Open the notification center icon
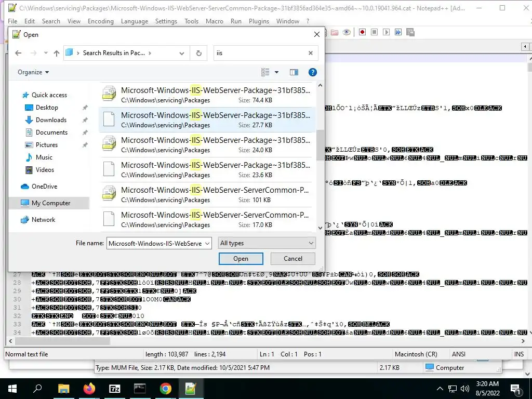The width and height of the screenshot is (532, 399). coord(515,389)
